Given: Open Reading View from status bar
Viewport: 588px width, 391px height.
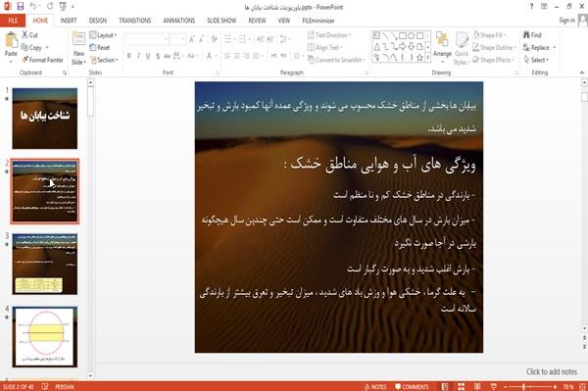Looking at the screenshot, I should 477,386.
